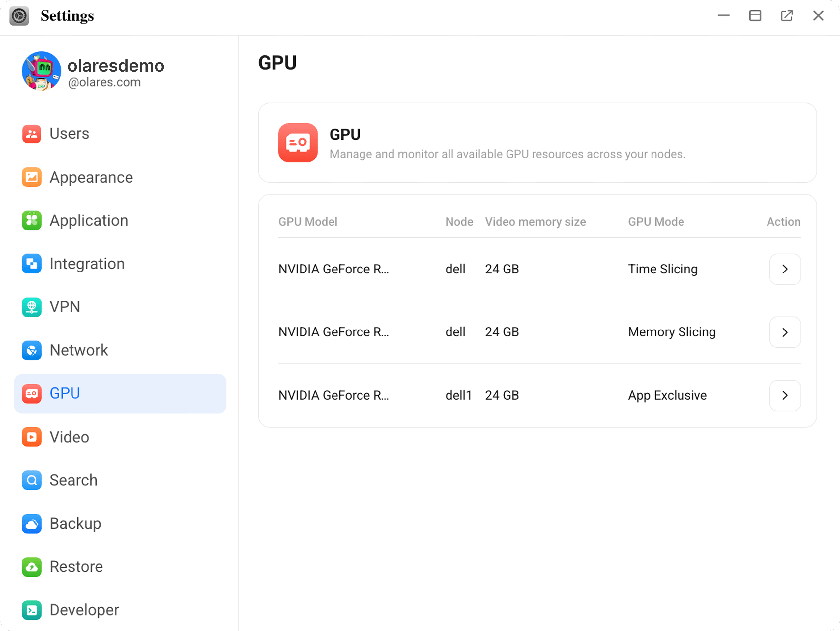Viewport: 840px width, 631px height.
Task: Click the Developer terminal icon
Action: (x=32, y=610)
